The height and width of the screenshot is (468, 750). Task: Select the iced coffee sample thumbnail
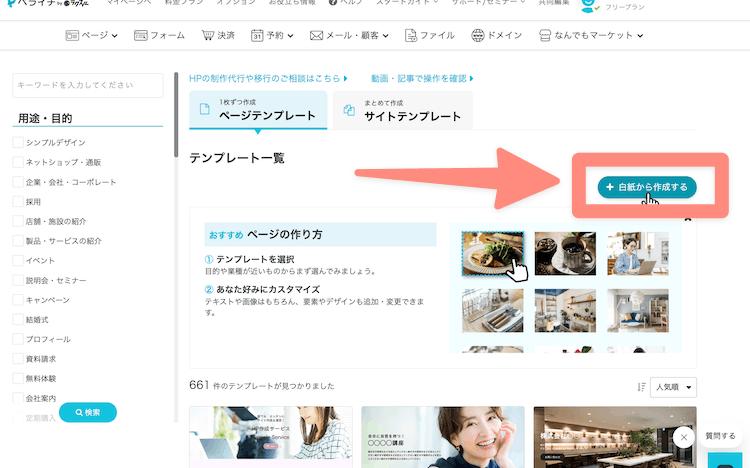point(565,254)
